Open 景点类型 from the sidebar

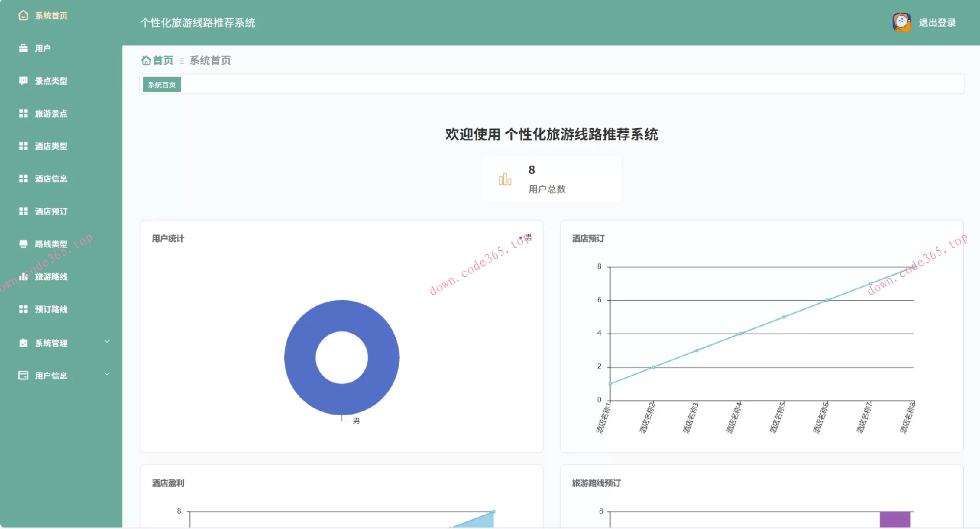coord(52,81)
